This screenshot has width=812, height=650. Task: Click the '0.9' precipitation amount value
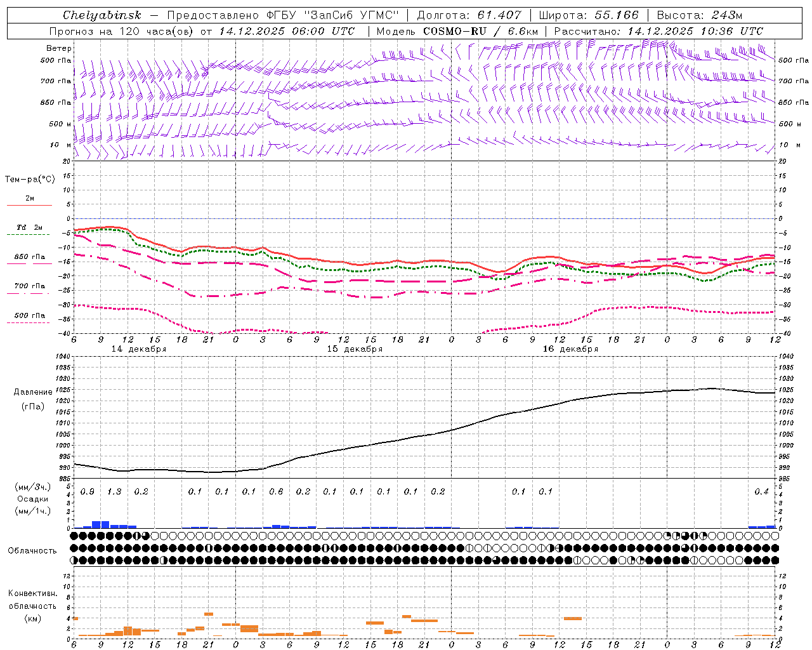(88, 492)
